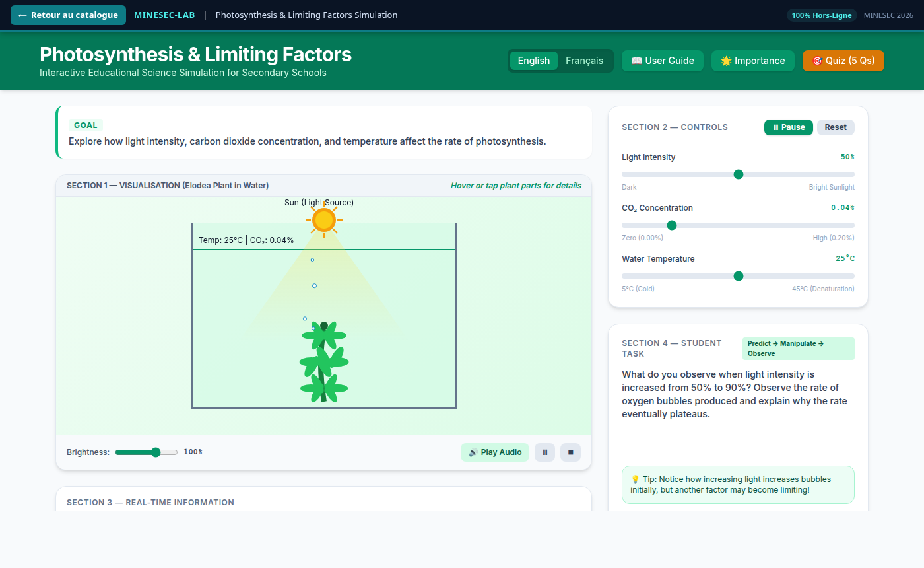Click the 'High (0.20%)' label
924x568 pixels.
834,238
